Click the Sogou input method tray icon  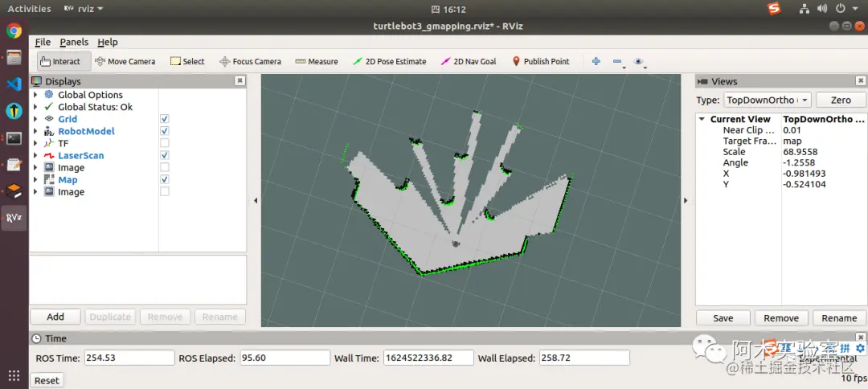coord(773,8)
